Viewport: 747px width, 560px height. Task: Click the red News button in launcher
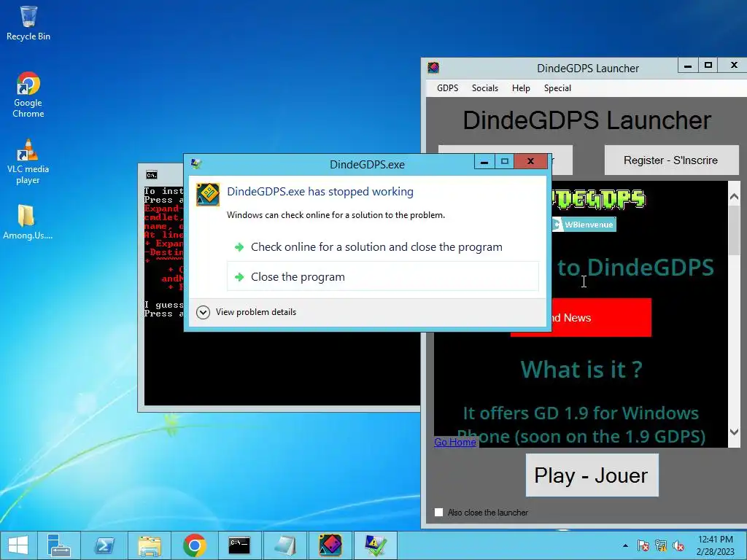click(600, 318)
